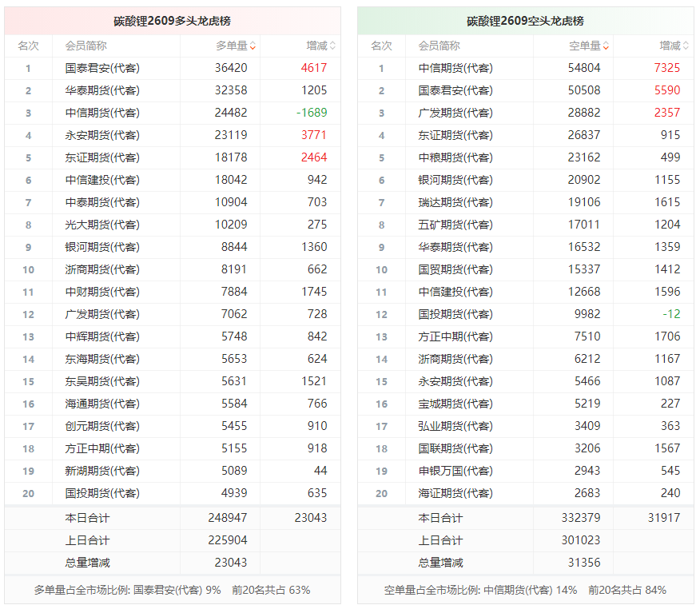Select 海证期货(代客) row
Image resolution: width=700 pixels, height=609 pixels.
[x=526, y=493]
